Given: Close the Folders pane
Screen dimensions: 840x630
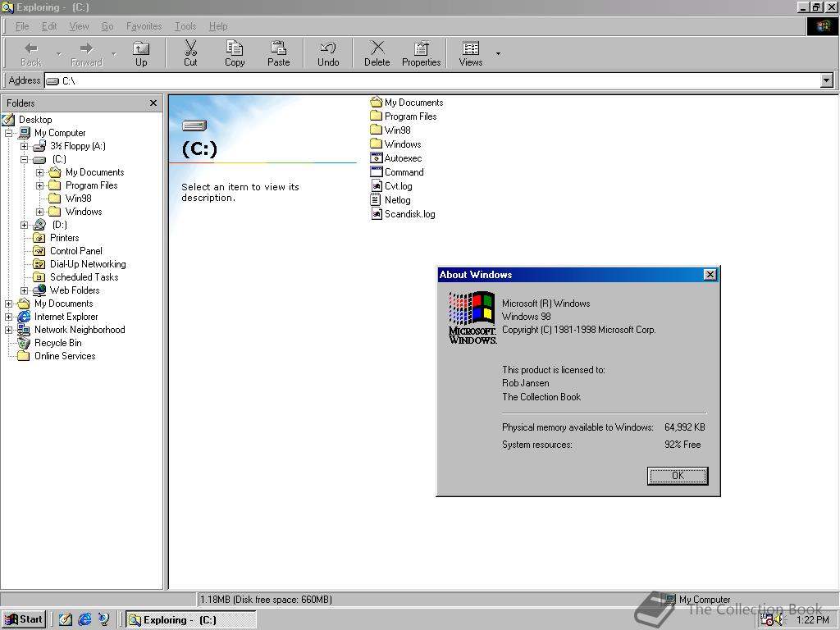Looking at the screenshot, I should [x=153, y=103].
